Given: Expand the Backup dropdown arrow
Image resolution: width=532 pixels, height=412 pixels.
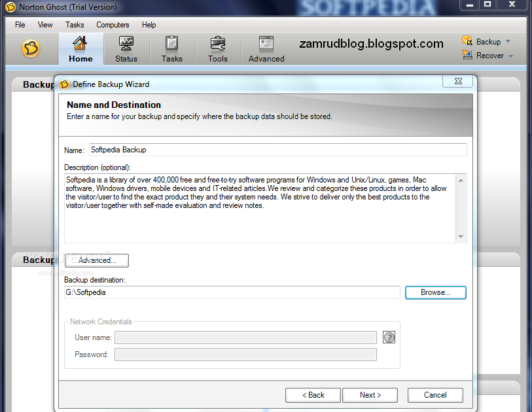Looking at the screenshot, I should [x=508, y=41].
